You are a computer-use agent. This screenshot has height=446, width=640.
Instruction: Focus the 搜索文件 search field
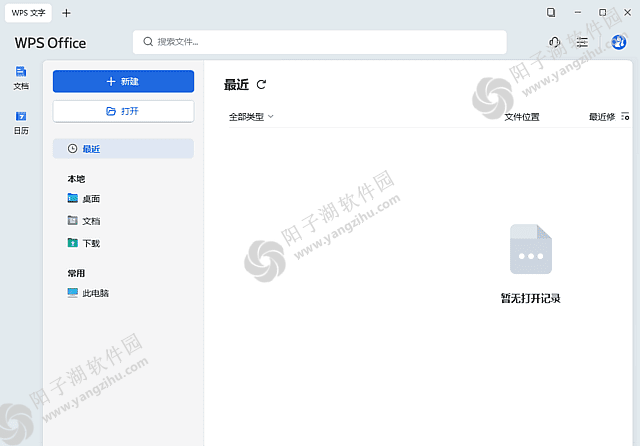click(x=320, y=42)
